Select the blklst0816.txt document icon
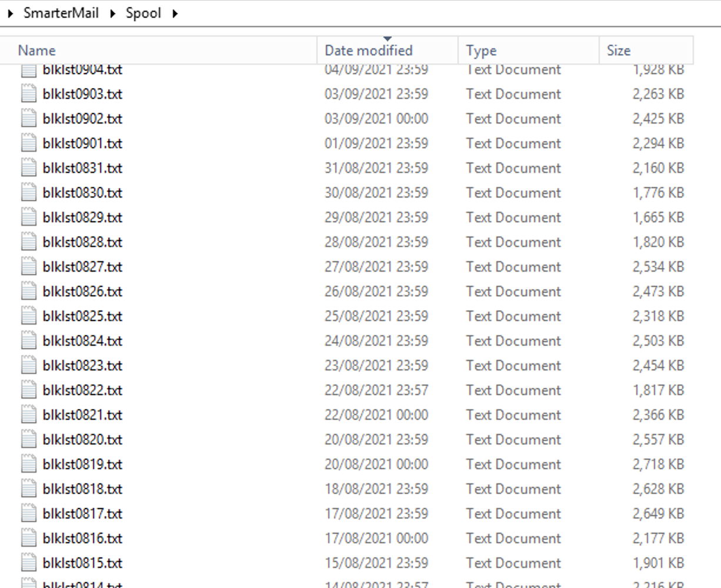The image size is (721, 588). (x=29, y=539)
